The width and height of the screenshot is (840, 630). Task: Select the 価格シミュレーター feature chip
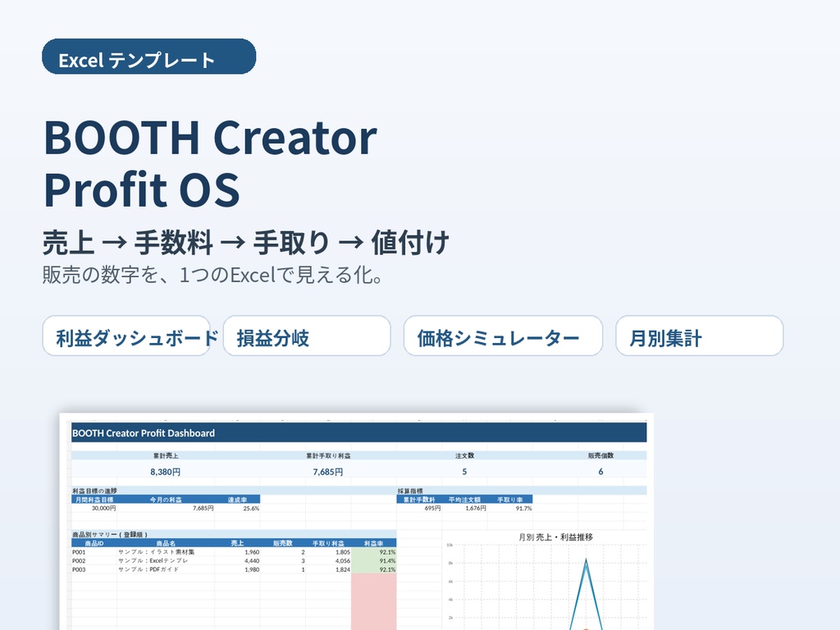tap(503, 336)
